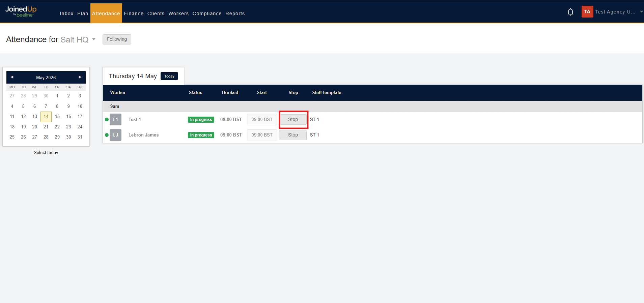Image resolution: width=644 pixels, height=303 pixels.
Task: Click the Worker column header
Action: click(x=118, y=92)
